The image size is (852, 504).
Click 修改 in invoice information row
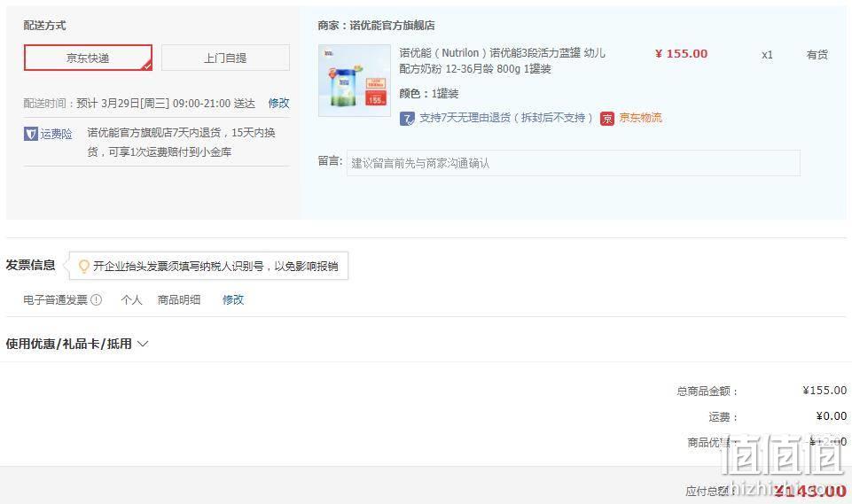[233, 299]
